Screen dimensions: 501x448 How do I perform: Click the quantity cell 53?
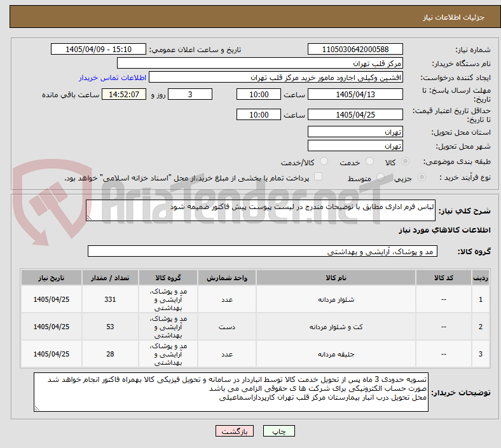tap(110, 327)
